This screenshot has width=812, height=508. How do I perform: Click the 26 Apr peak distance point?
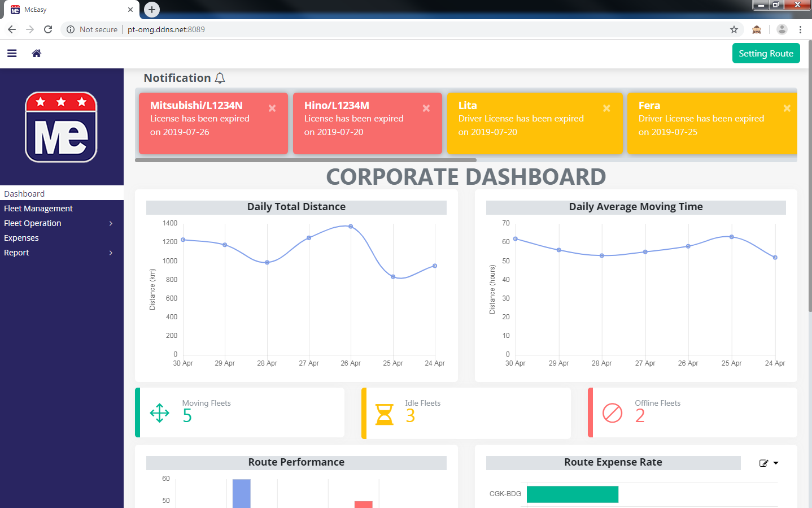point(351,226)
